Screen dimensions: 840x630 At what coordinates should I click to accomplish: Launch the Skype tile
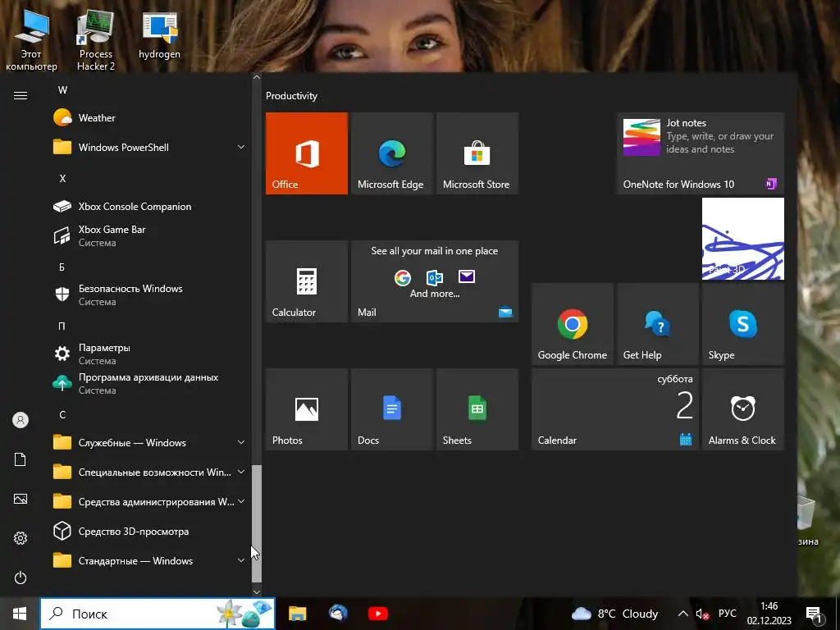pyautogui.click(x=743, y=324)
